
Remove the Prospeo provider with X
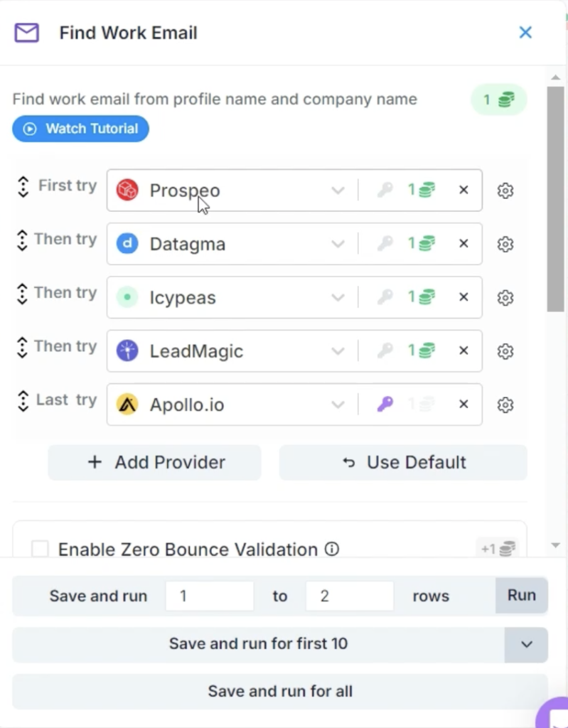pyautogui.click(x=463, y=190)
